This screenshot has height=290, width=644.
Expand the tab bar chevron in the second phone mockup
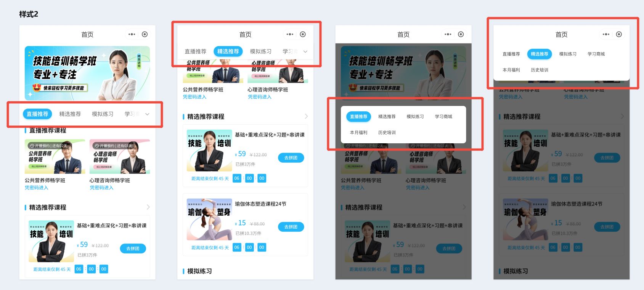305,51
